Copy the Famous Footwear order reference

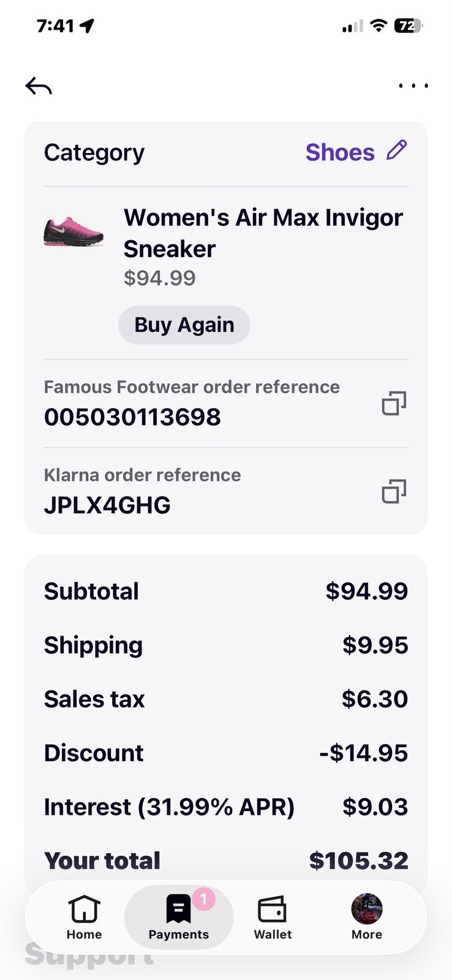pyautogui.click(x=394, y=404)
